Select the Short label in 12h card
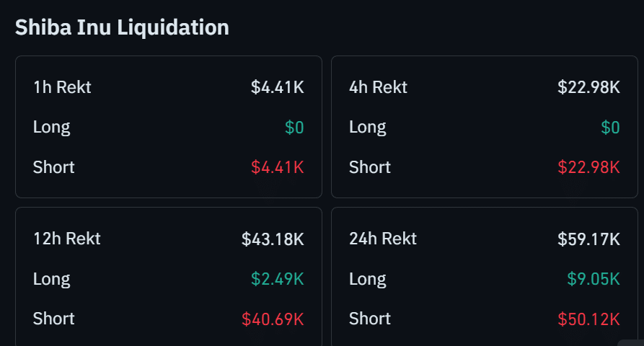The height and width of the screenshot is (346, 644). pyautogui.click(x=54, y=319)
